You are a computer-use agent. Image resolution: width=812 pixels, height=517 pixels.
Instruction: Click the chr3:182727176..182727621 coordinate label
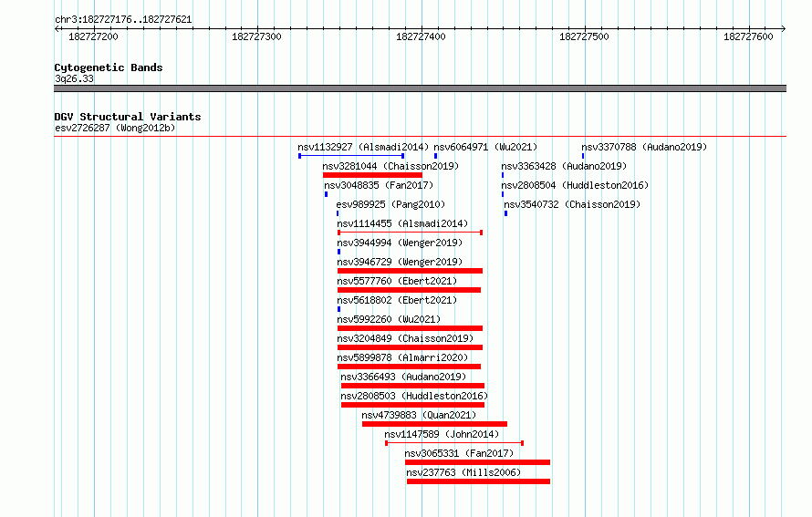click(123, 20)
